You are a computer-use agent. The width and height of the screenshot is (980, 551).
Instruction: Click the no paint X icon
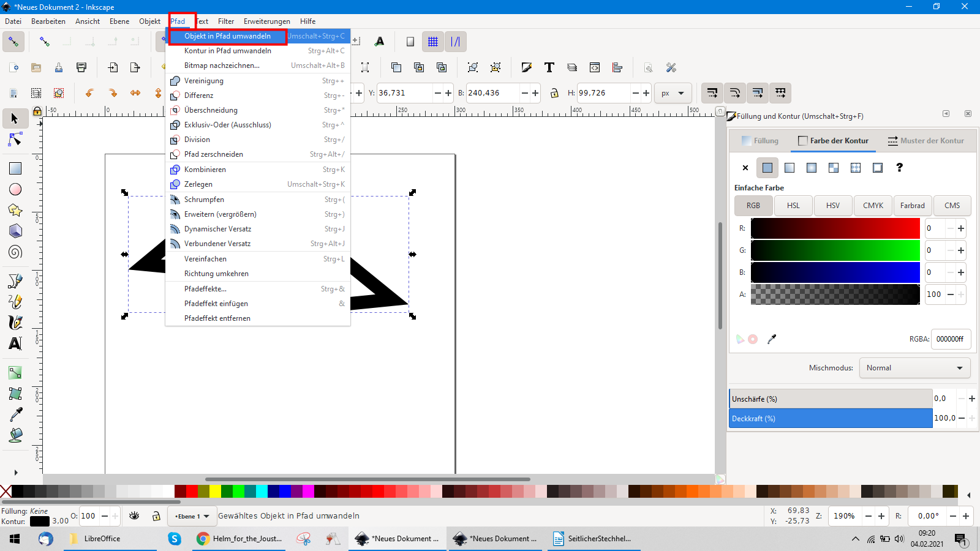[745, 168]
